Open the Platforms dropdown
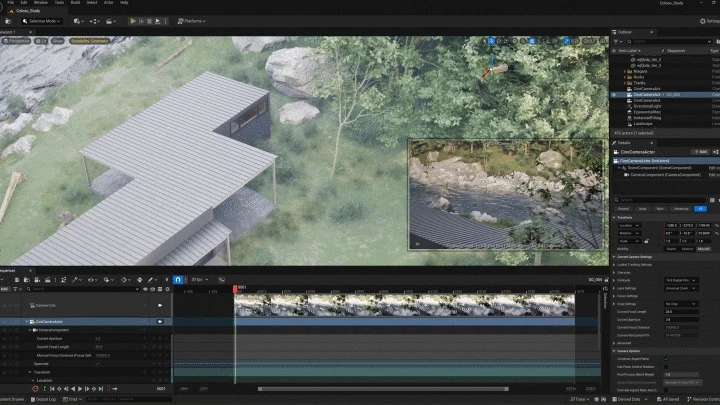 192,21
